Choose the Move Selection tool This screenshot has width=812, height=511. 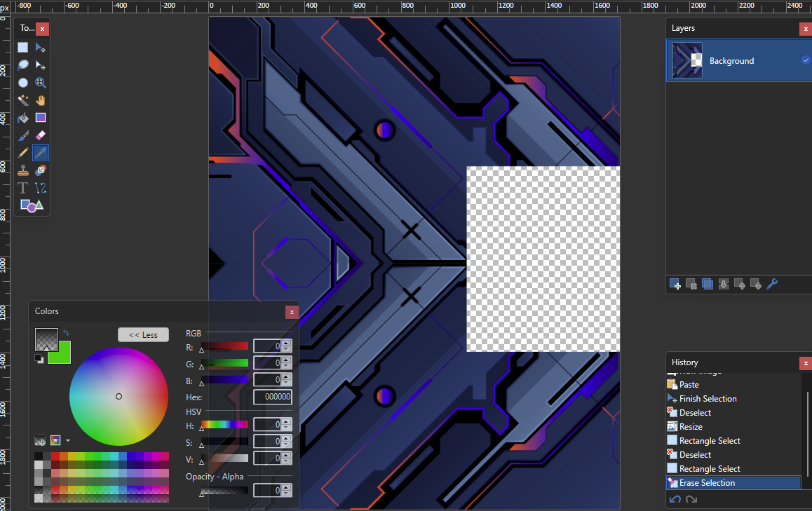(x=41, y=65)
